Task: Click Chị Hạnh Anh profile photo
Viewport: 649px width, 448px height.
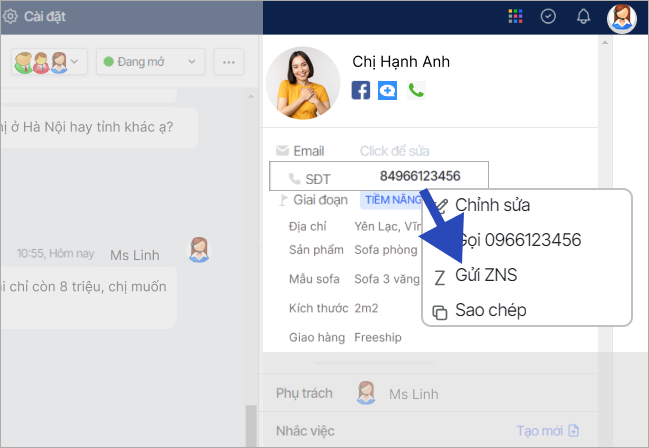Action: pyautogui.click(x=304, y=83)
